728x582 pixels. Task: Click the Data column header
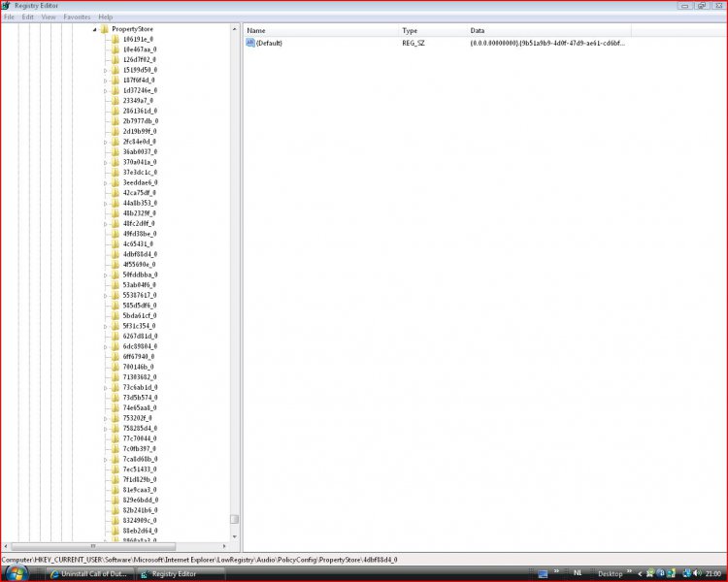tap(548, 30)
